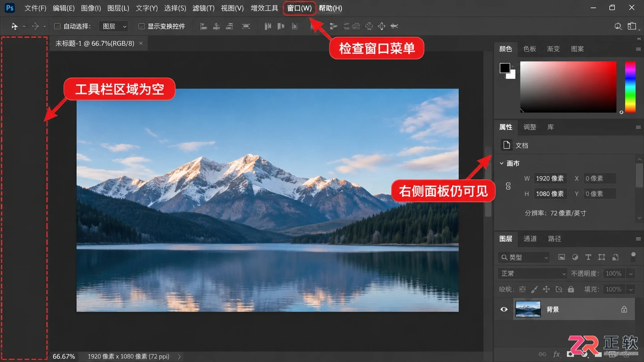Open the Color panel flyout menu
The width and height of the screenshot is (644, 362).
638,49
